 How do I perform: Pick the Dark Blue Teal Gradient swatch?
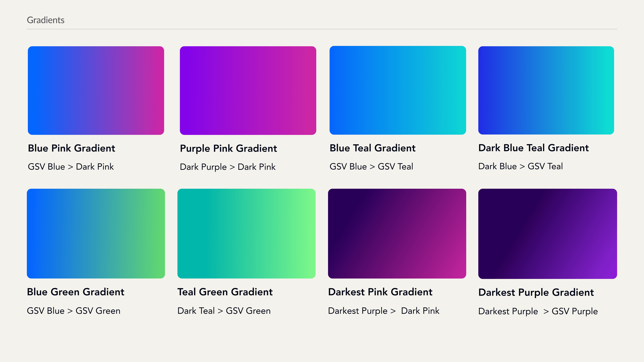tap(546, 90)
